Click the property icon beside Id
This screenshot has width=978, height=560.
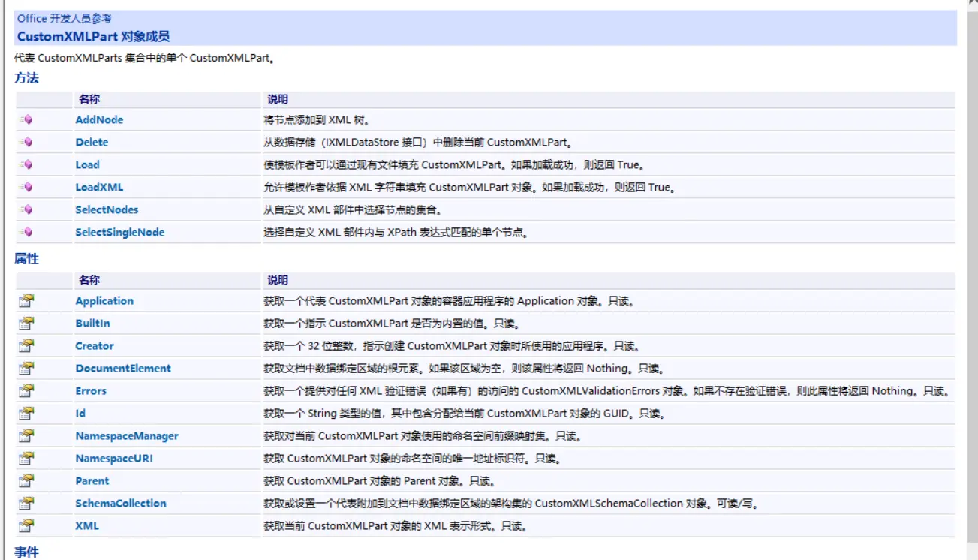tap(26, 414)
